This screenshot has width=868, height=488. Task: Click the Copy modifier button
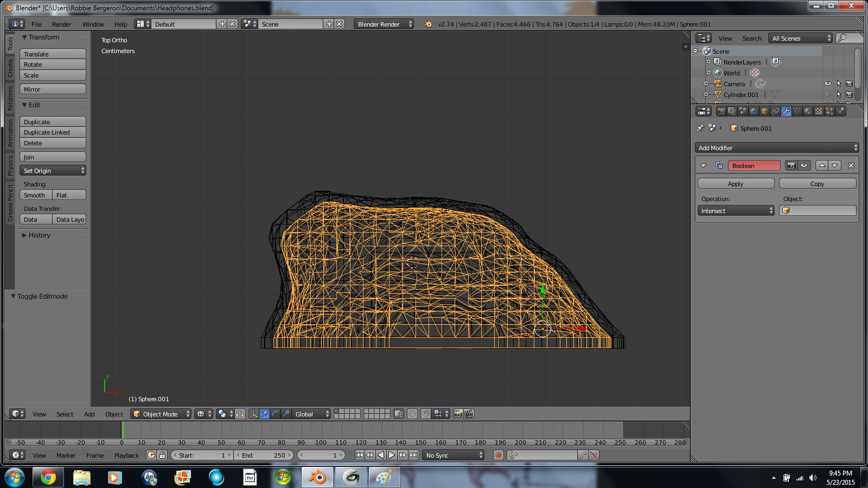coord(818,184)
